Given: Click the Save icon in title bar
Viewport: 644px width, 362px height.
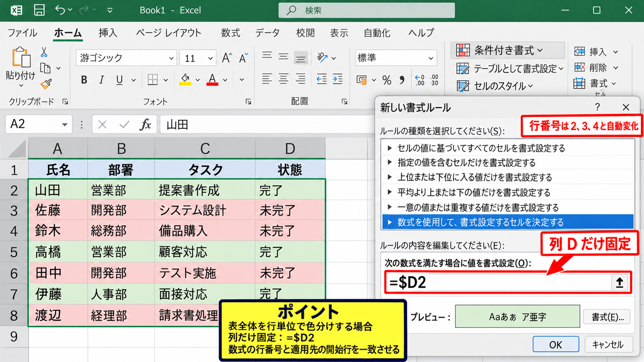Looking at the screenshot, I should pos(39,10).
